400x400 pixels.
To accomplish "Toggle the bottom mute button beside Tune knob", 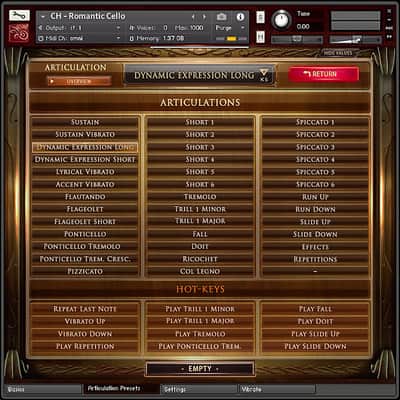I will [x=260, y=37].
